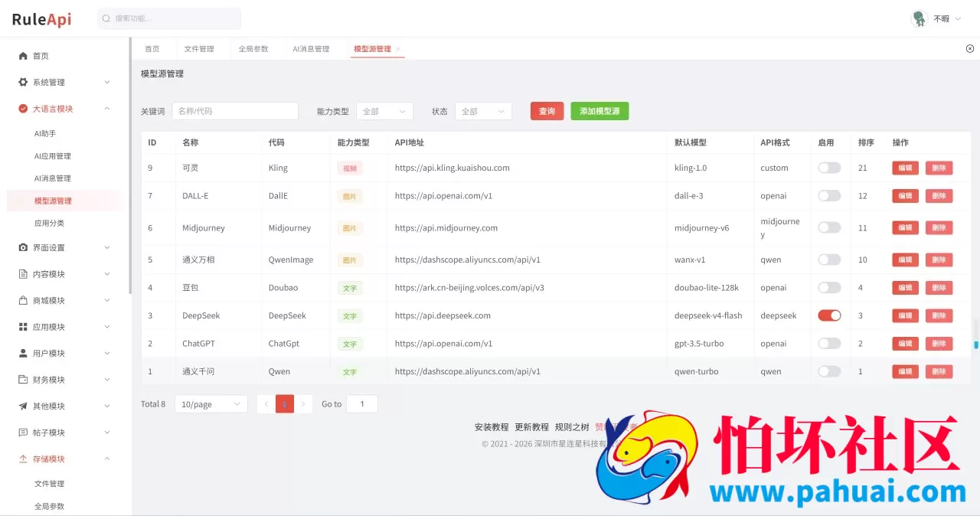Click the wallet icon for 财务模块
The image size is (980, 516).
click(23, 380)
